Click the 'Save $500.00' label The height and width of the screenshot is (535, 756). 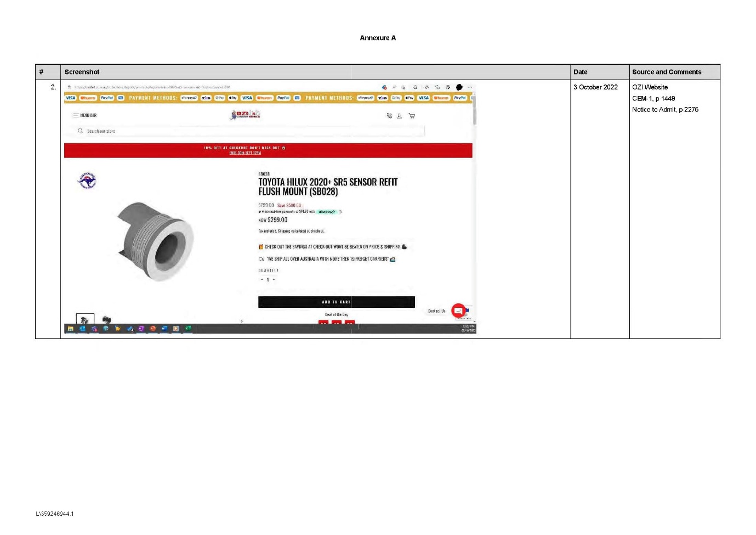click(x=289, y=206)
